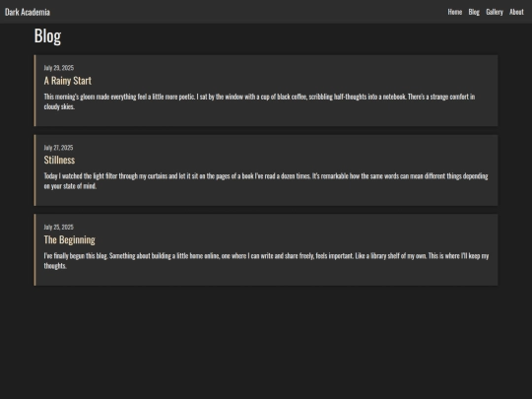Click the Rainy Start excerpt about black coffee
The image size is (532, 399).
tap(259, 101)
